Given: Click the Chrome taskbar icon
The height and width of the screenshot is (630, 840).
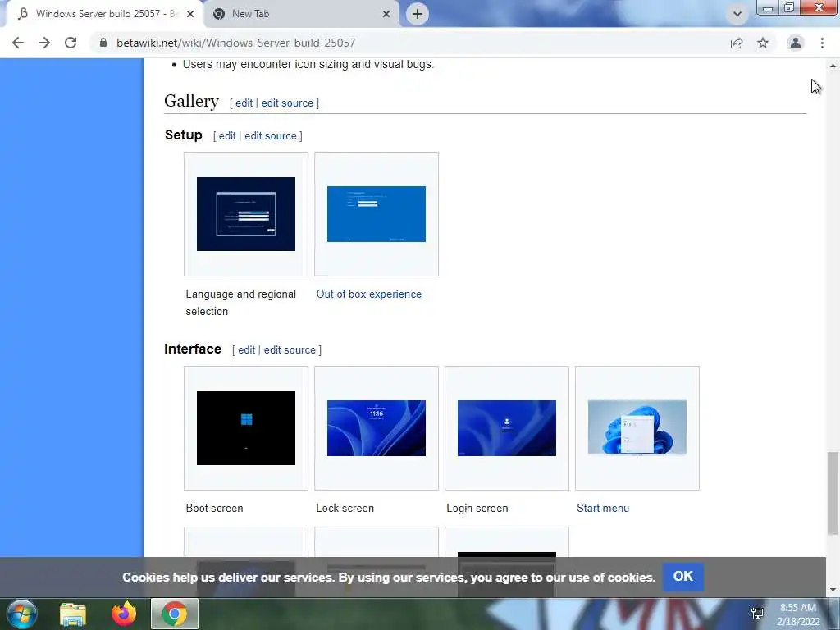Looking at the screenshot, I should click(x=175, y=614).
